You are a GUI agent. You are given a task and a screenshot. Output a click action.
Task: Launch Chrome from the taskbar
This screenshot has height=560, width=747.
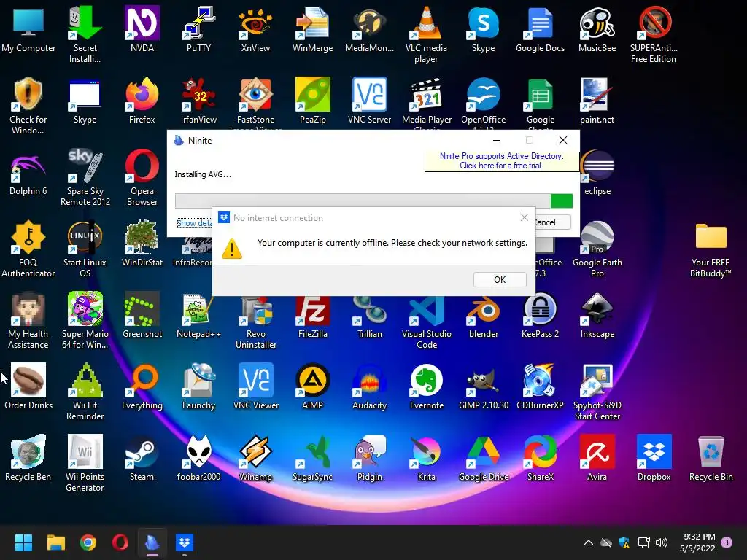point(88,542)
